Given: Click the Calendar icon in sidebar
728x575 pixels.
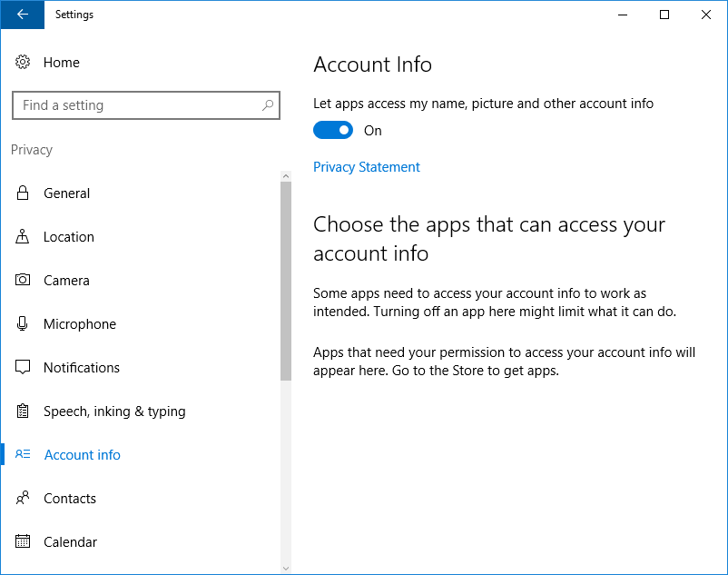Looking at the screenshot, I should [23, 542].
